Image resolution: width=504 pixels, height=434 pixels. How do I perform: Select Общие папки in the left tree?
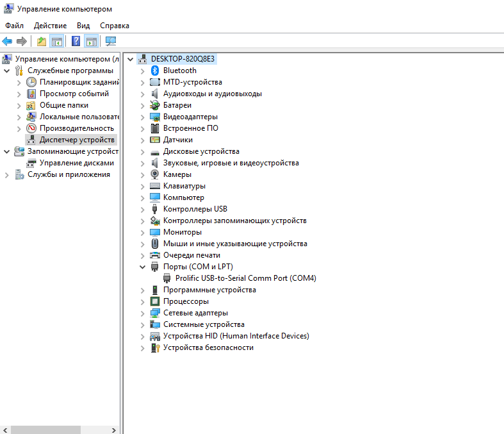tap(64, 105)
